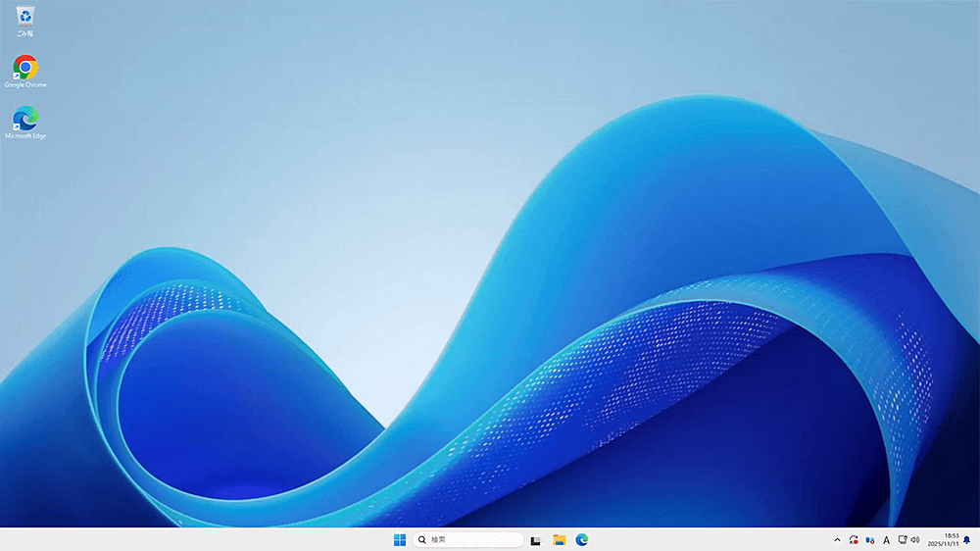This screenshot has height=551, width=980.
Task: Select the Microsoft Edge desktop shortcut icon
Action: (x=25, y=118)
